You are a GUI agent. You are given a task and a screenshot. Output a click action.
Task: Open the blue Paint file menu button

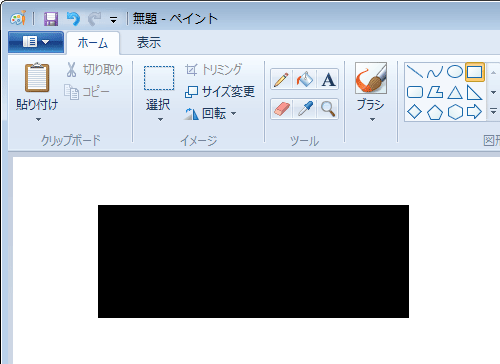[36, 42]
